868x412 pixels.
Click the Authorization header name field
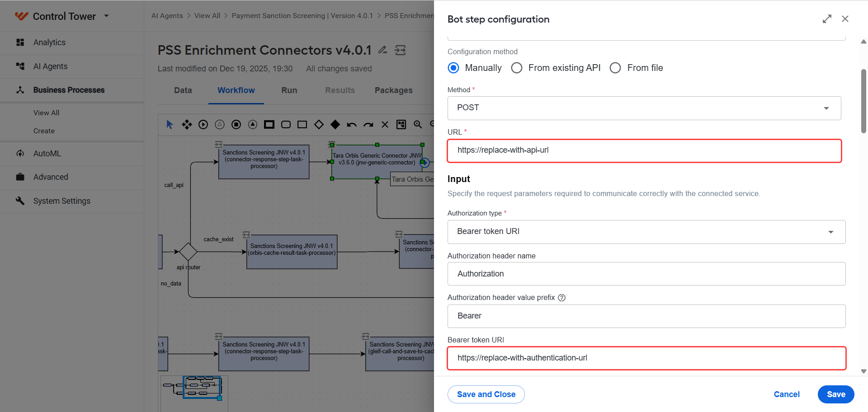[x=646, y=274]
